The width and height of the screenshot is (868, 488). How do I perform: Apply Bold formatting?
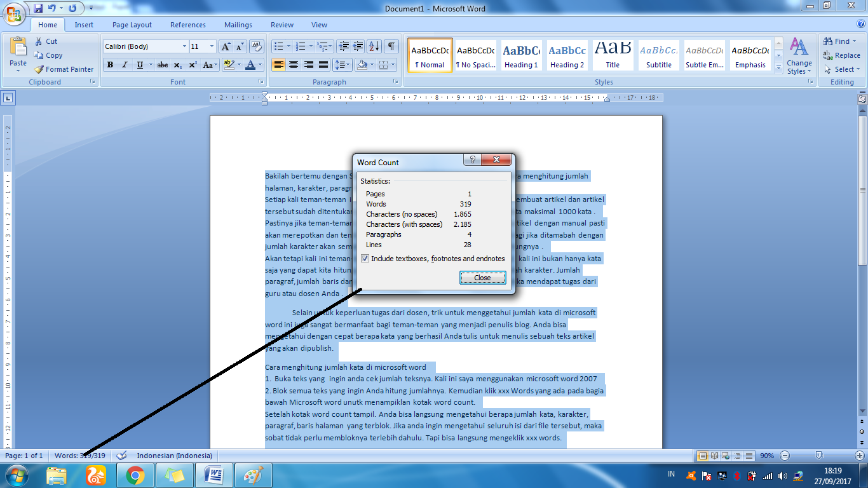(x=110, y=65)
